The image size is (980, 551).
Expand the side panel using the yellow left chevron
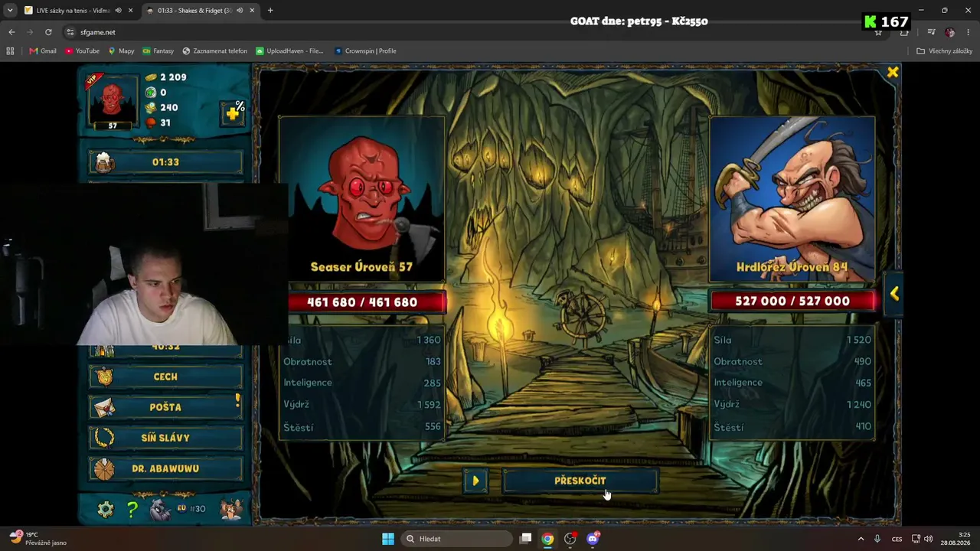[x=893, y=294]
